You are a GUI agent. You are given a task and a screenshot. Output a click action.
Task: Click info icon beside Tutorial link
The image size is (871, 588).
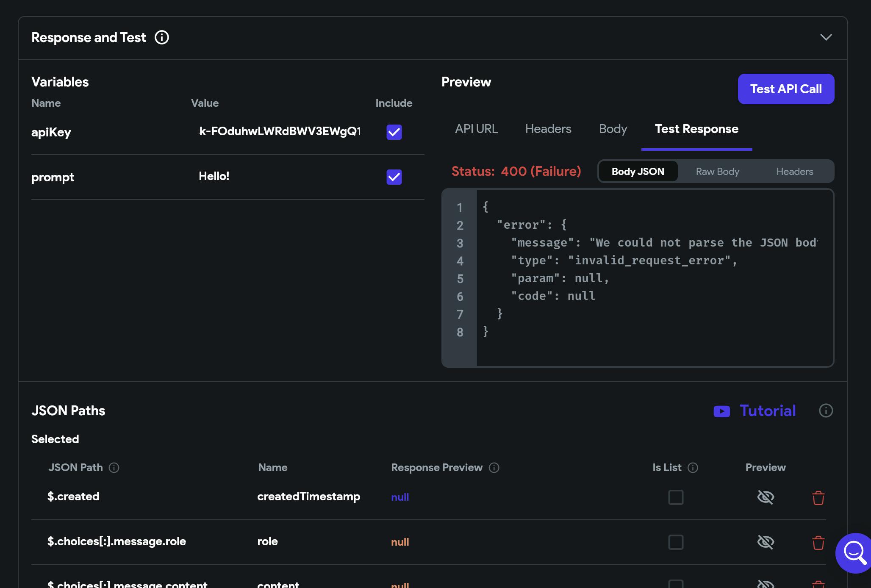[826, 410]
